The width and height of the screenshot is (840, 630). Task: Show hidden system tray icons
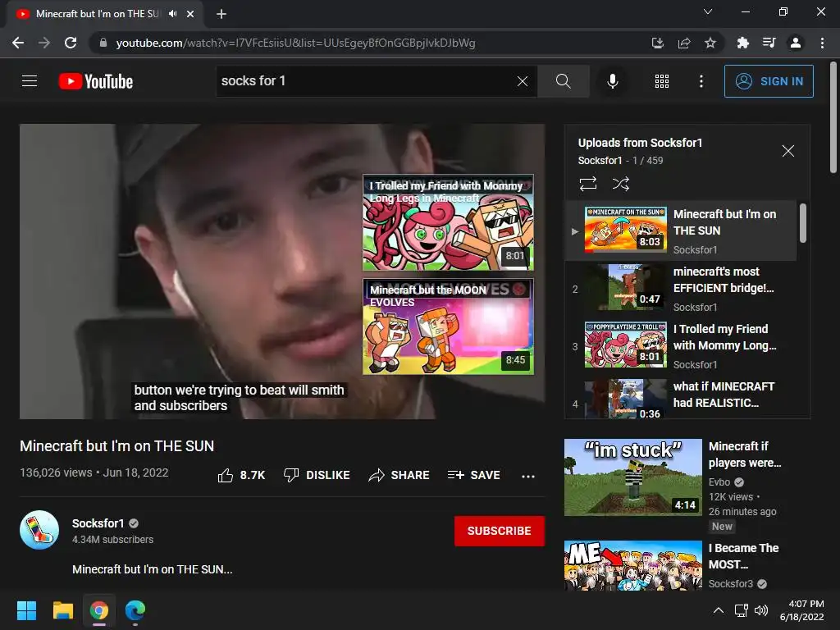[x=719, y=610]
